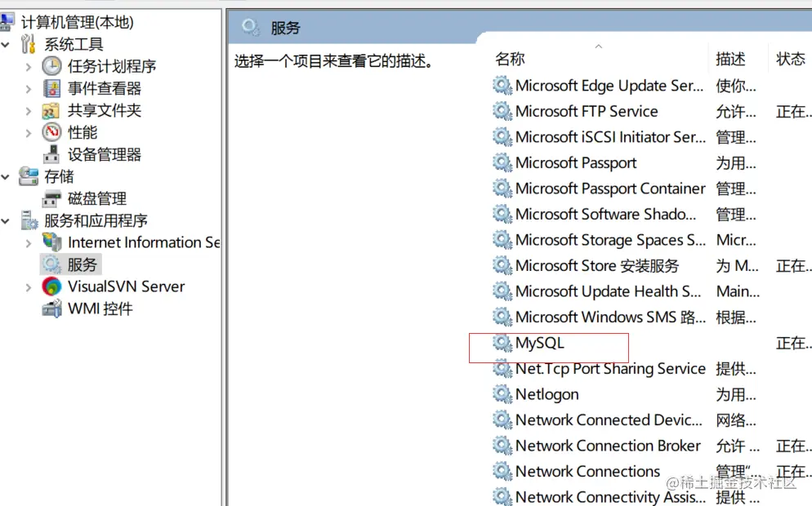Open Device Manager (设备管理器) icon
Image resolution: width=812 pixels, height=506 pixels.
pyautogui.click(x=51, y=154)
